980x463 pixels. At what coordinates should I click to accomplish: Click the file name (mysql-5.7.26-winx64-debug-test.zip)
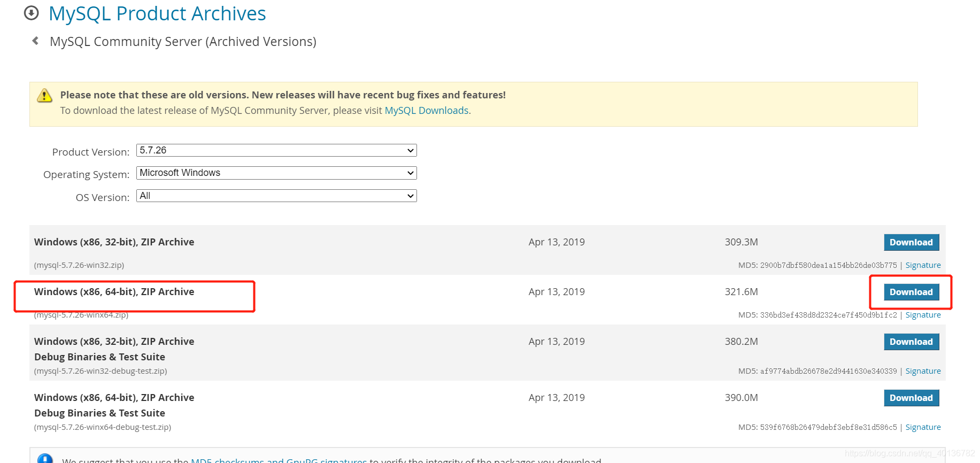(x=103, y=427)
